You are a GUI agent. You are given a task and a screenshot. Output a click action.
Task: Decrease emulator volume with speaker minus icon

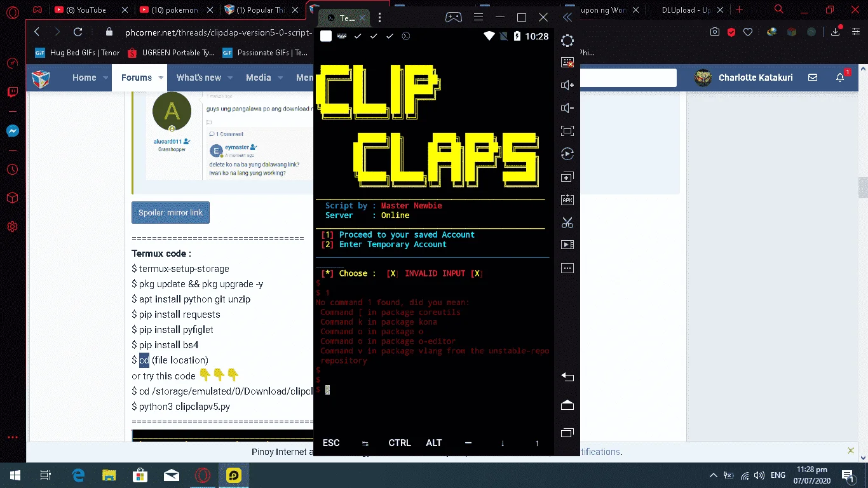pos(567,108)
